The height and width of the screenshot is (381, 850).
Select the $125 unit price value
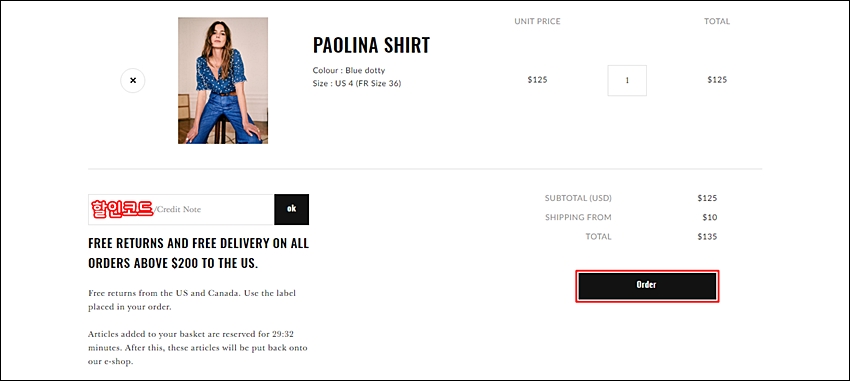[537, 80]
